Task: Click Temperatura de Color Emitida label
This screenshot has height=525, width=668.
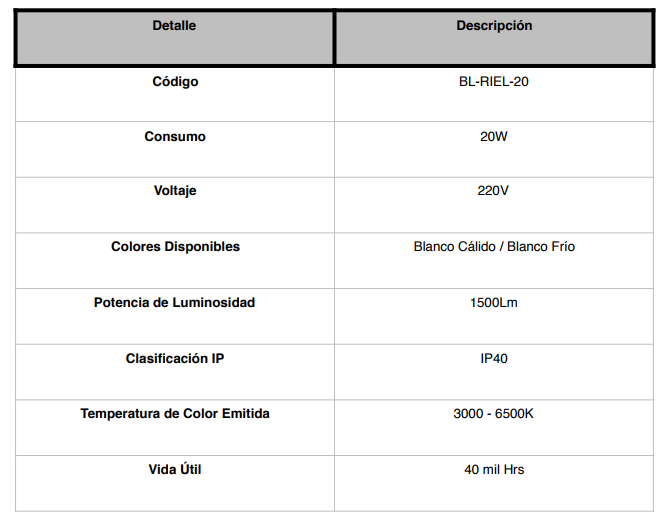Action: click(x=175, y=413)
